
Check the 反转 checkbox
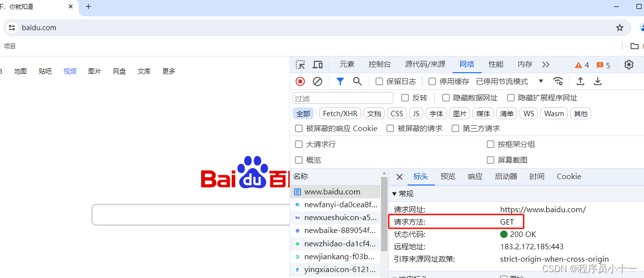[x=405, y=98]
